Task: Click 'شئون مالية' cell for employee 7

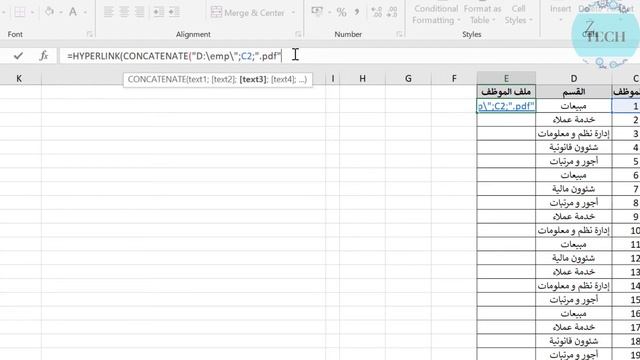Action: (573, 189)
